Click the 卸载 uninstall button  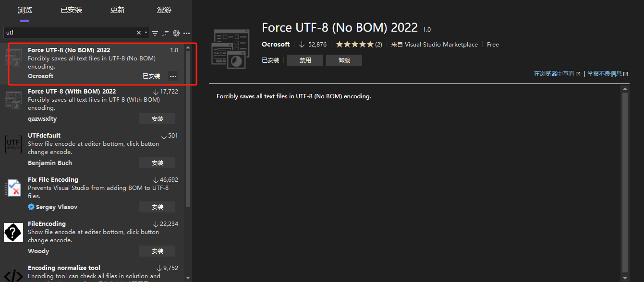coord(344,60)
